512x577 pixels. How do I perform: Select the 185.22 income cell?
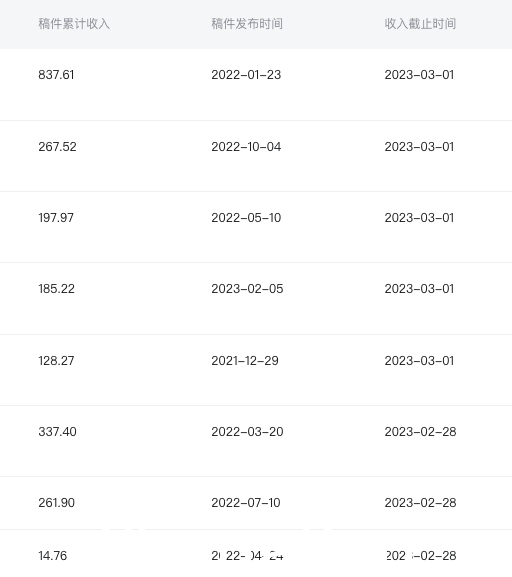point(57,289)
